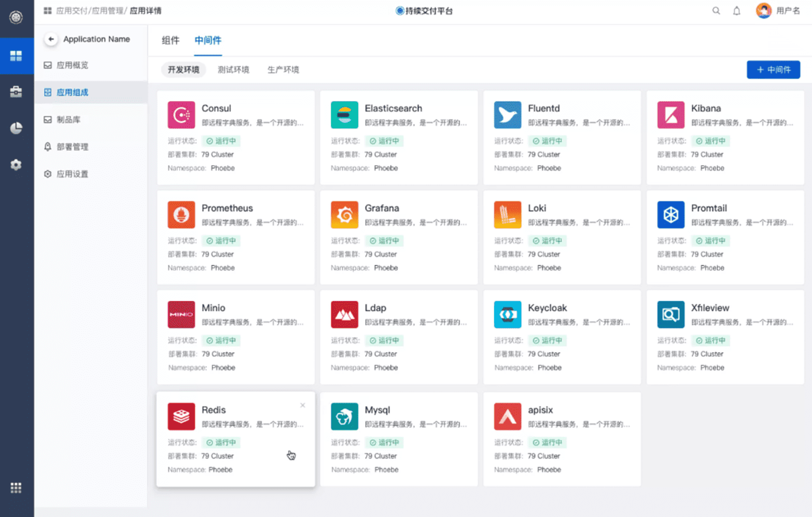
Task: Click the Keycloak card title
Action: [x=547, y=308]
